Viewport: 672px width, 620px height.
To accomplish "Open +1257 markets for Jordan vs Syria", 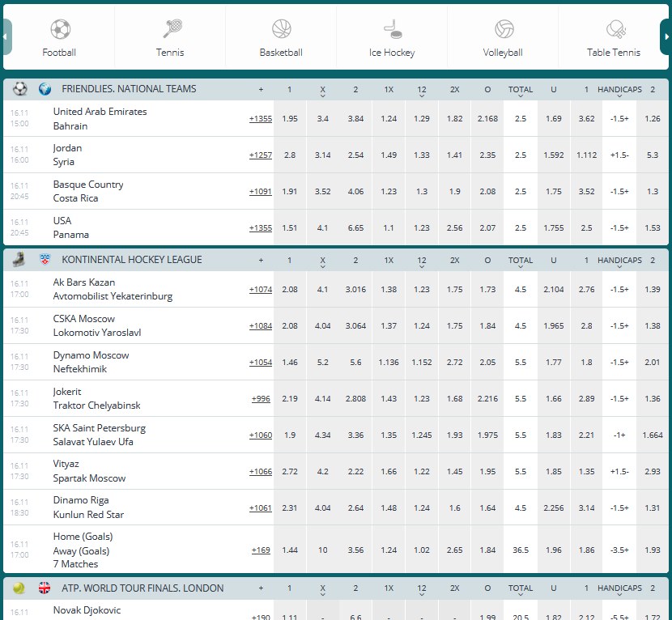I will coord(261,155).
